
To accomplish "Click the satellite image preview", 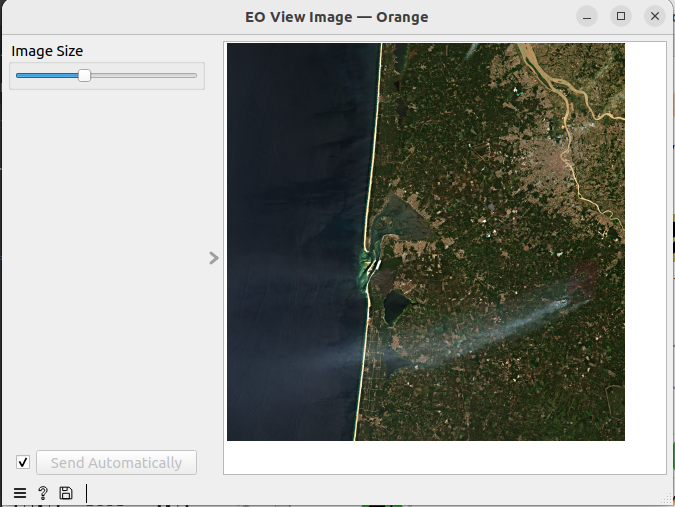I will point(426,242).
